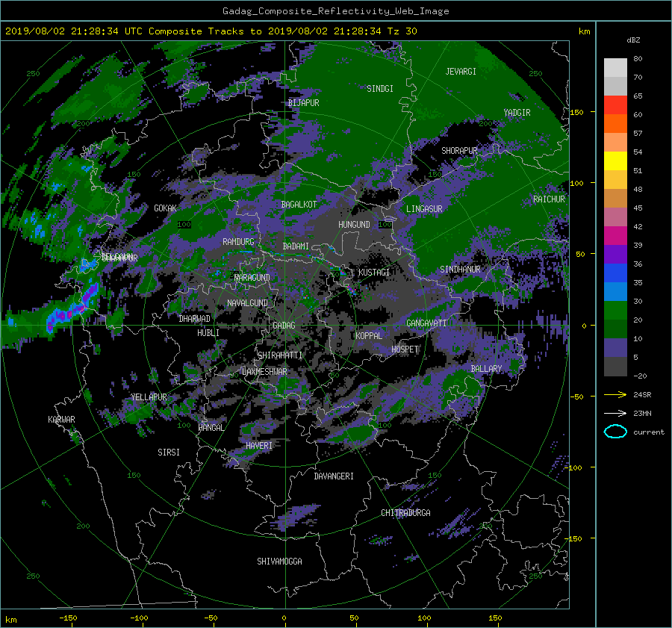This screenshot has height=628, width=672.
Task: Click the GADAG radar center label
Action: (x=284, y=326)
